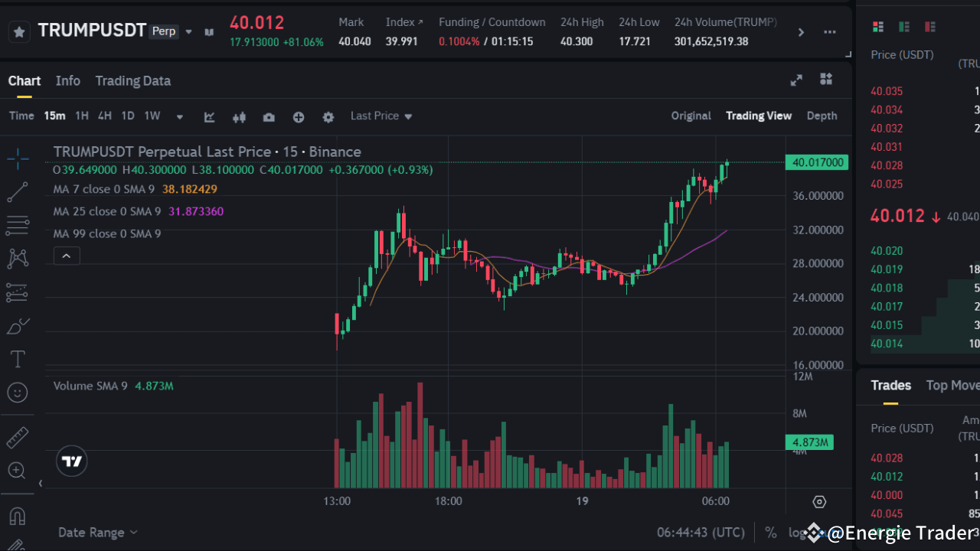Screen dimensions: 980x551
Task: Select the long position forecasting tool
Action: (18, 292)
